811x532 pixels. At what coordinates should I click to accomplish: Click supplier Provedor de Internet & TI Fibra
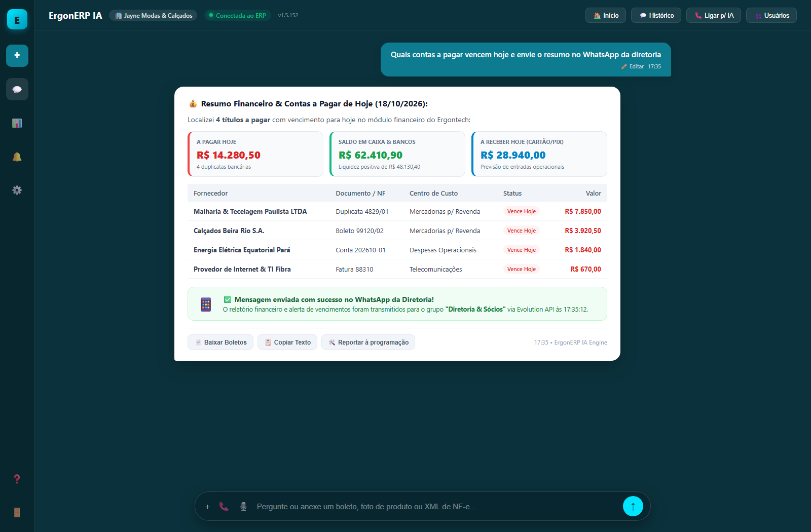[x=242, y=269]
